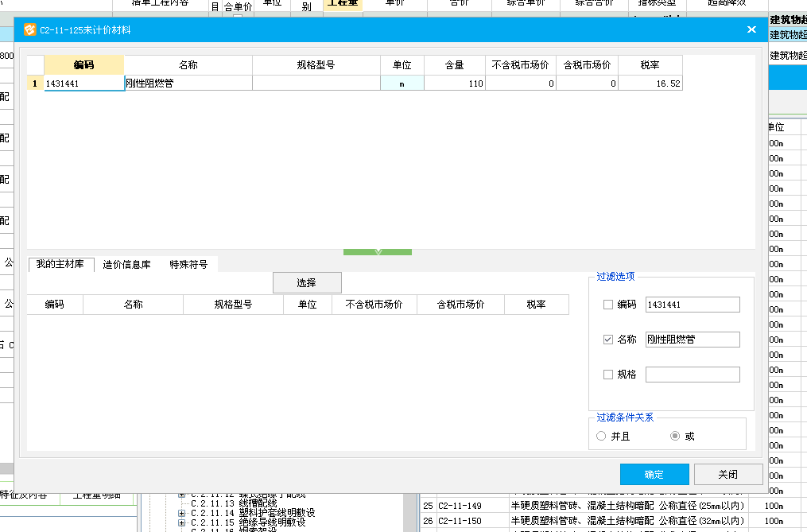Click the 编码 column header in top table
Viewport: 807px width, 532px height.
(84, 65)
